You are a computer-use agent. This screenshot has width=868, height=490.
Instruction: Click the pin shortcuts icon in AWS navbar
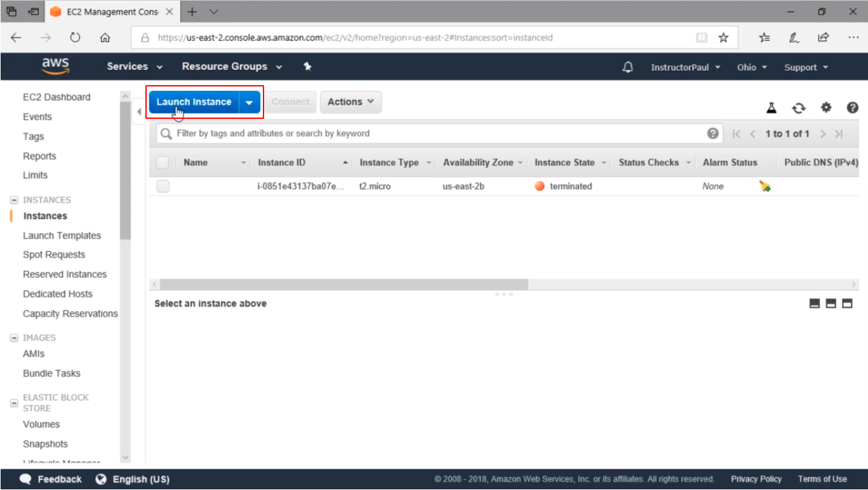point(307,67)
